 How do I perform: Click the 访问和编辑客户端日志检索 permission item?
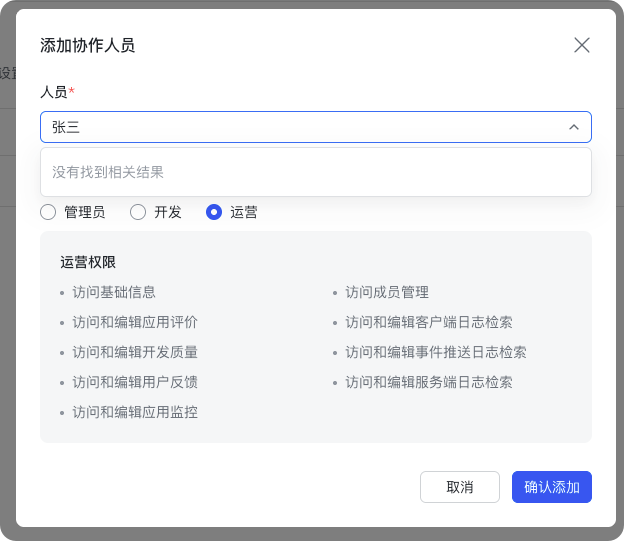point(429,322)
